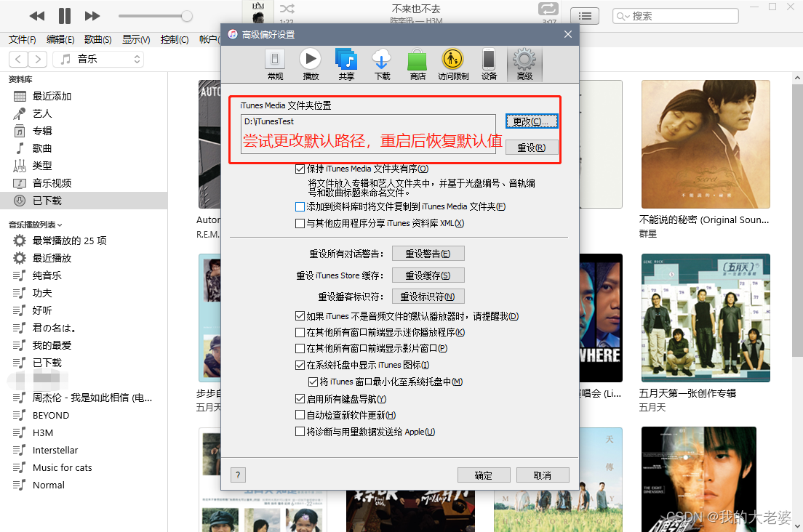Open 五月天第一张创作专辑 album cover
Screen dimensions: 803x532
point(706,318)
